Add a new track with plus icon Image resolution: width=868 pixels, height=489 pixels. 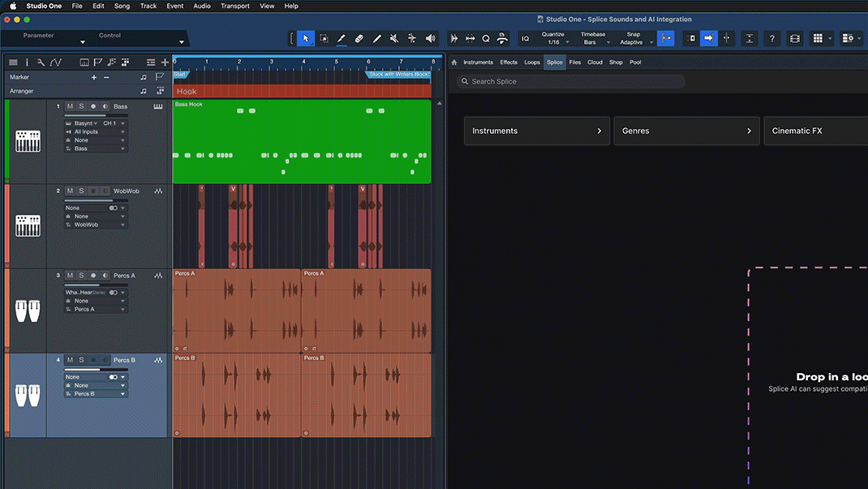point(165,62)
